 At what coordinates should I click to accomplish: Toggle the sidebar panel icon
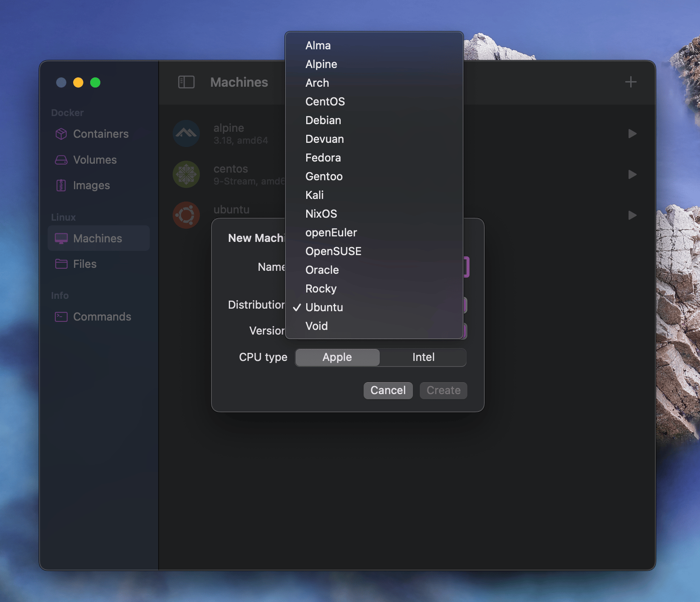click(x=186, y=82)
